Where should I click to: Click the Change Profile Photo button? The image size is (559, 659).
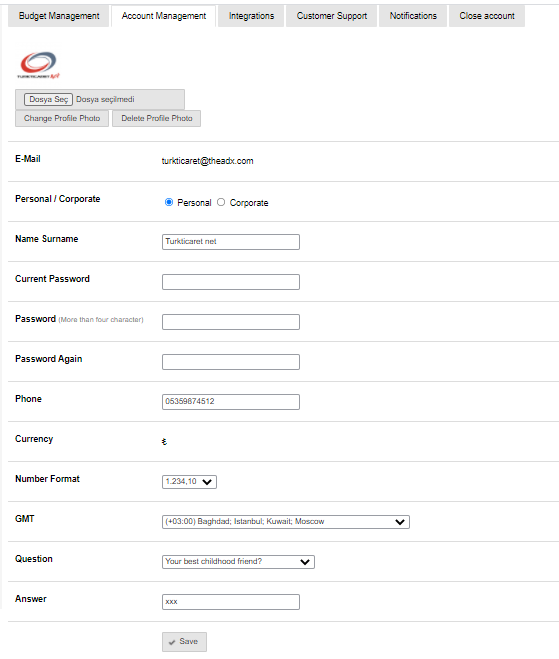click(x=62, y=119)
